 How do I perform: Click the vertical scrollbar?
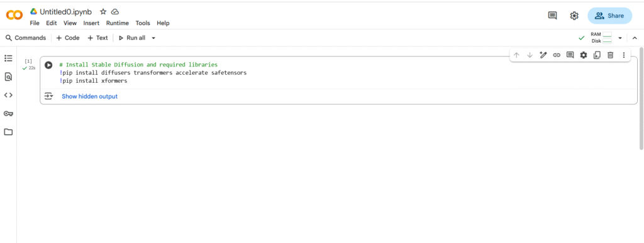pyautogui.click(x=641, y=99)
